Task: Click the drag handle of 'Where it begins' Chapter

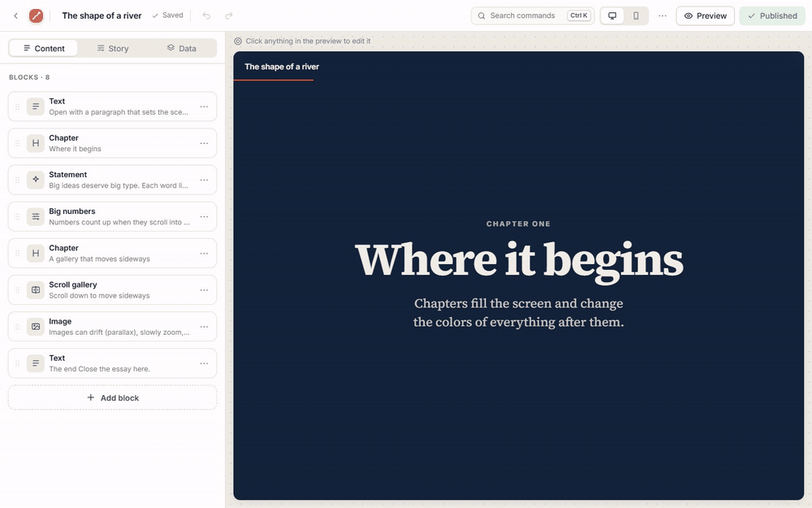Action: tap(17, 143)
